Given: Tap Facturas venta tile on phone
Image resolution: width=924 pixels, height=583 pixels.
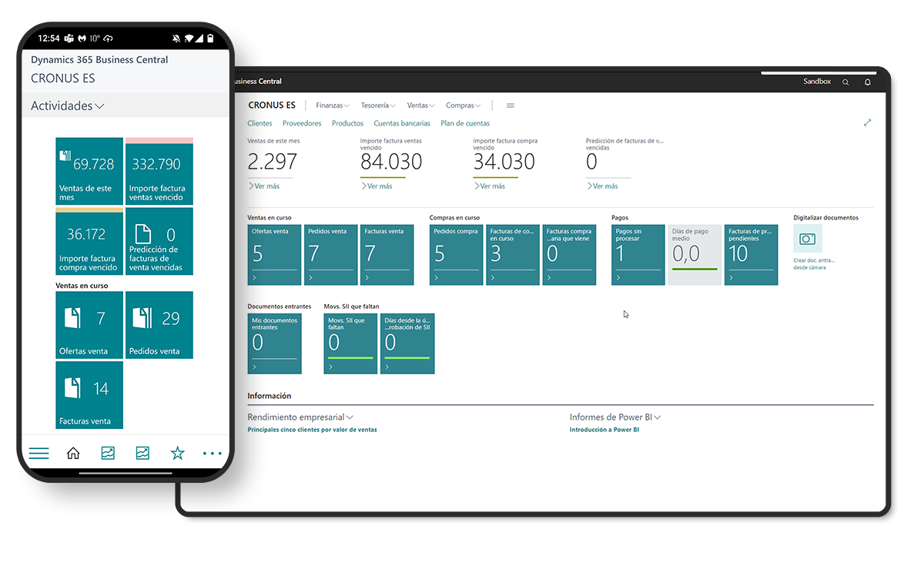Looking at the screenshot, I should click(x=89, y=395).
